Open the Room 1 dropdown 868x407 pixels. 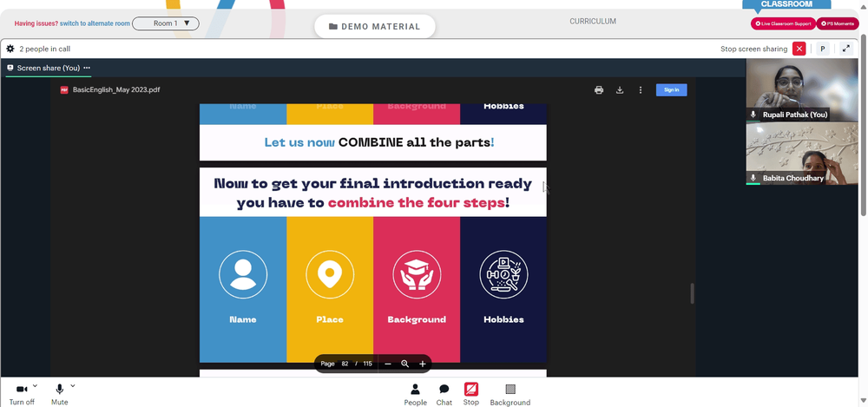pyautogui.click(x=166, y=23)
